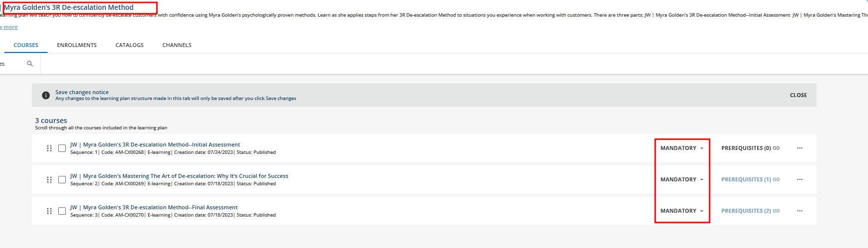868x248 pixels.
Task: Open the Channels tab
Action: click(177, 45)
